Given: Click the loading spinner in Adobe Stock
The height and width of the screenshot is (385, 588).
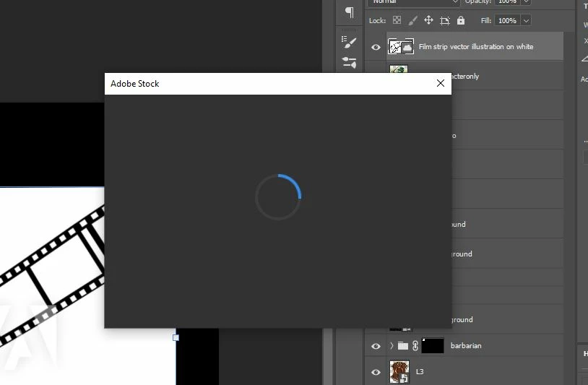Looking at the screenshot, I should click(278, 196).
